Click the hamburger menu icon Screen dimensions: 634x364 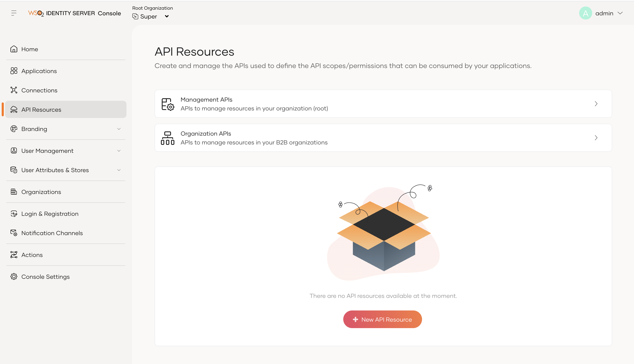[x=14, y=13]
